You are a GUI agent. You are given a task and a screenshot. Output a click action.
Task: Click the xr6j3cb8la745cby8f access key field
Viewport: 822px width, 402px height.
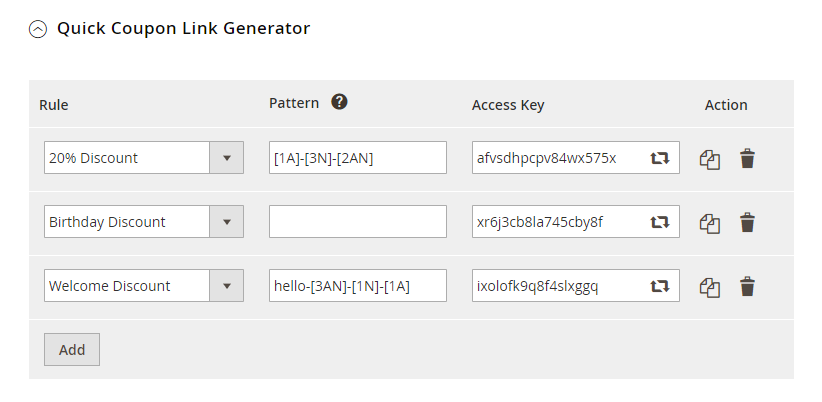point(556,222)
